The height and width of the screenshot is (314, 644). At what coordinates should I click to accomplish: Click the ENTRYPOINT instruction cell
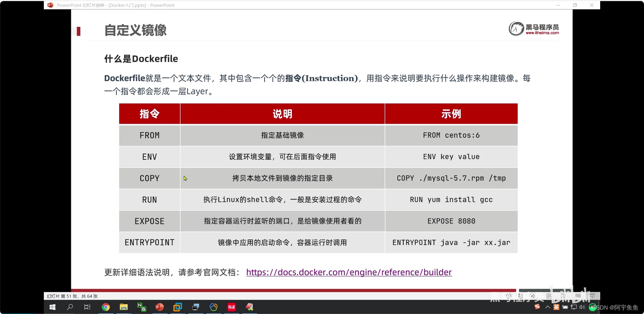[149, 242]
